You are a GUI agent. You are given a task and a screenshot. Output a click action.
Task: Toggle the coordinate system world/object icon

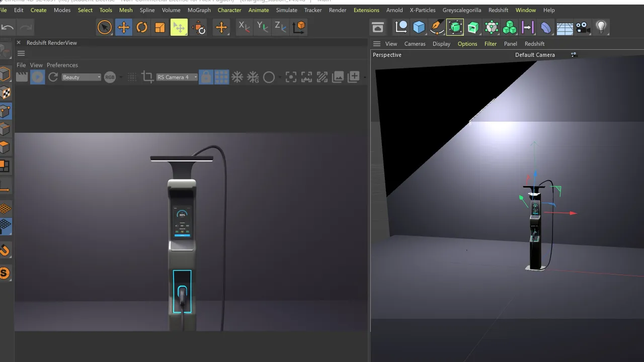(299, 27)
